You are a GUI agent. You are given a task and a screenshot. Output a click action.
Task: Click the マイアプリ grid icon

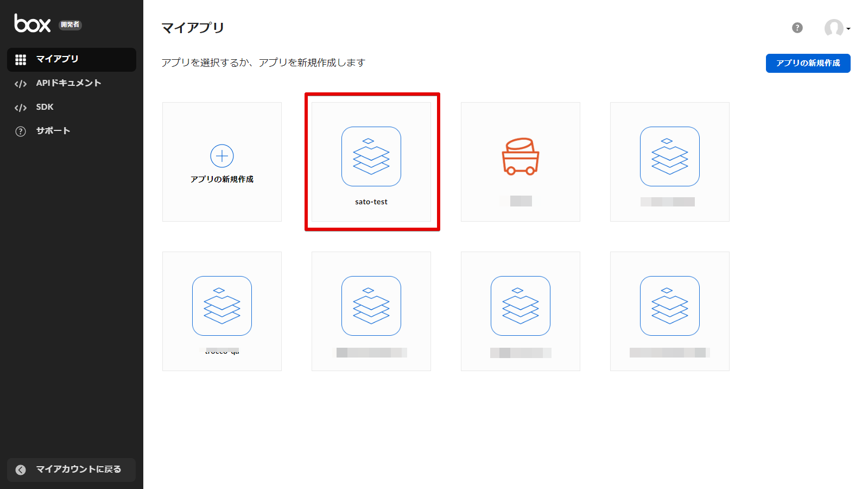coord(21,60)
